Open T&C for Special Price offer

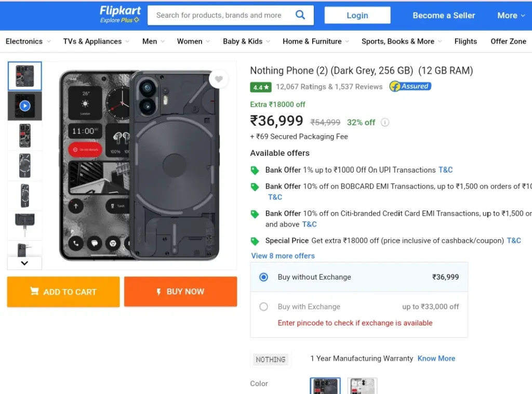click(x=514, y=241)
